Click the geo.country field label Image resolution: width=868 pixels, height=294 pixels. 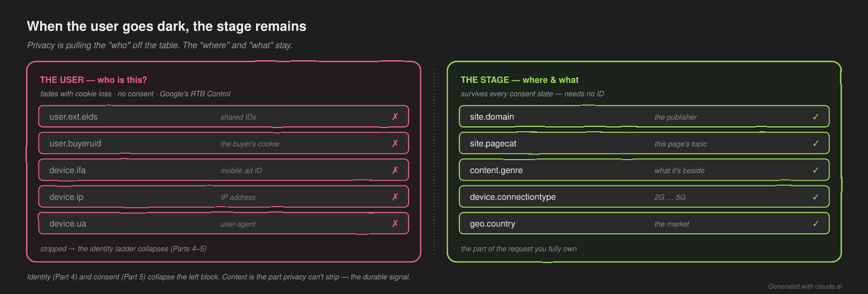(493, 224)
